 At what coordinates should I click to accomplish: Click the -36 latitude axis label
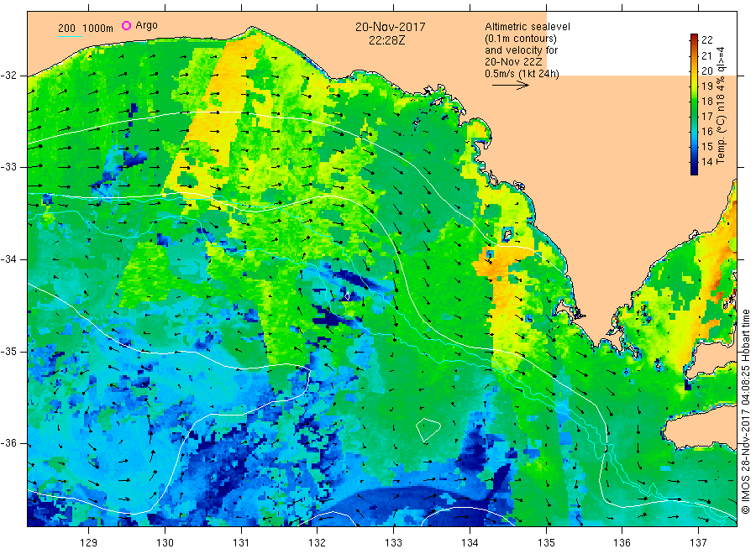9,443
